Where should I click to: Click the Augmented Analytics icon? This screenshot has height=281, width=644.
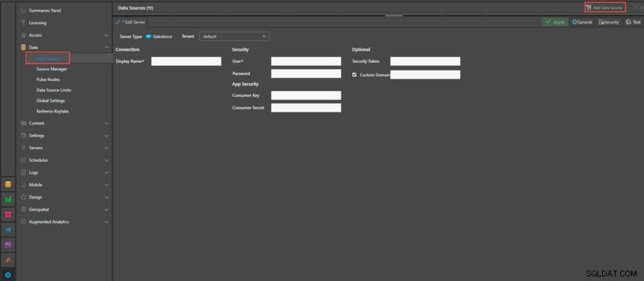coord(23,222)
